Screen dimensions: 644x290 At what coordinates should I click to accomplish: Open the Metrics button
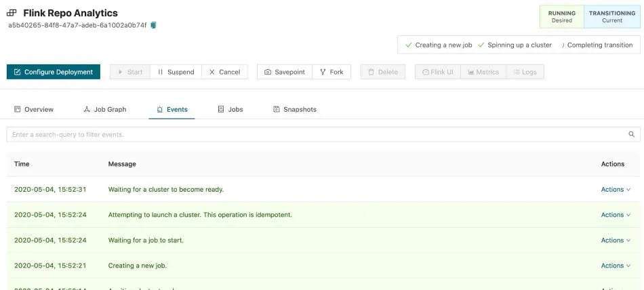(x=483, y=72)
